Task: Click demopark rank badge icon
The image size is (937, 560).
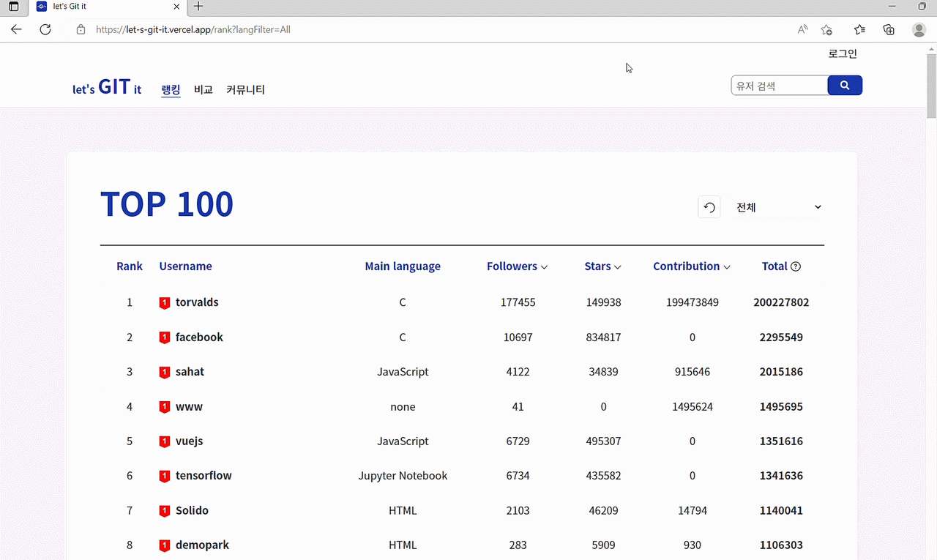Action: pos(165,546)
